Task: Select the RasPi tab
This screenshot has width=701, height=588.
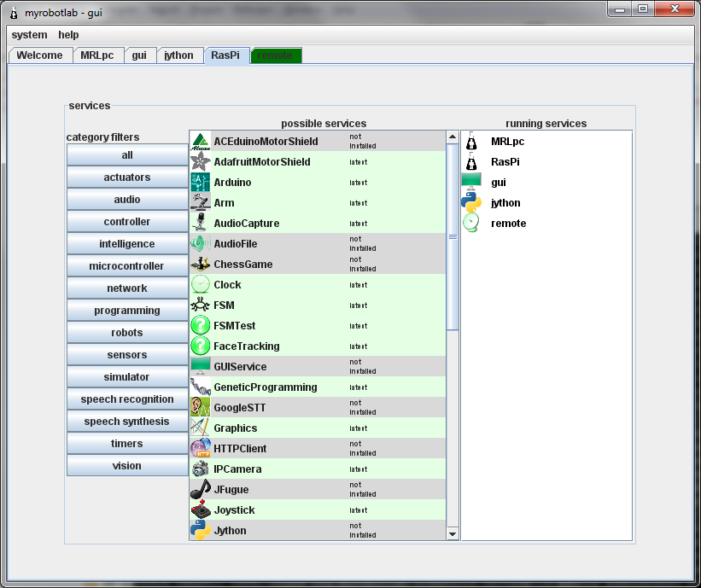Action: (x=225, y=55)
